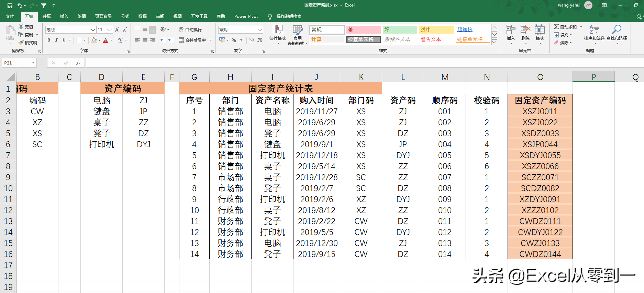This screenshot has width=644, height=293.
Task: Toggle Wrap Text (自动换行)
Action: (190, 30)
